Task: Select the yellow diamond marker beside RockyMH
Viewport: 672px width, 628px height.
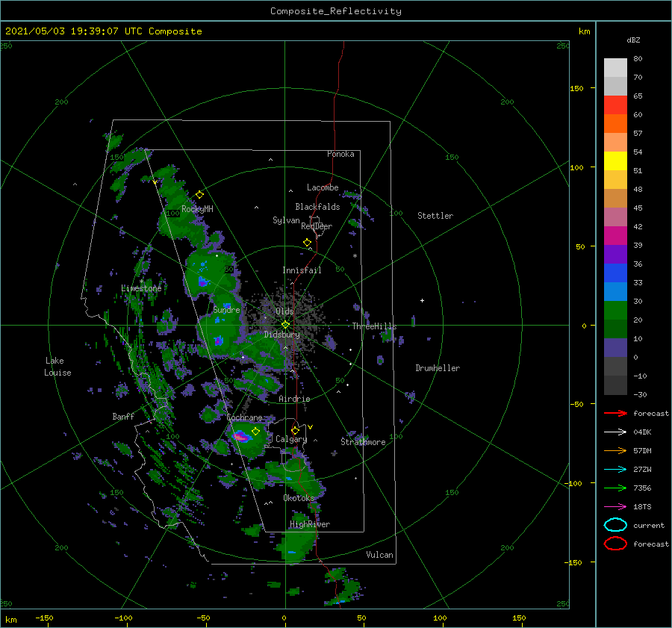Action: (x=199, y=195)
